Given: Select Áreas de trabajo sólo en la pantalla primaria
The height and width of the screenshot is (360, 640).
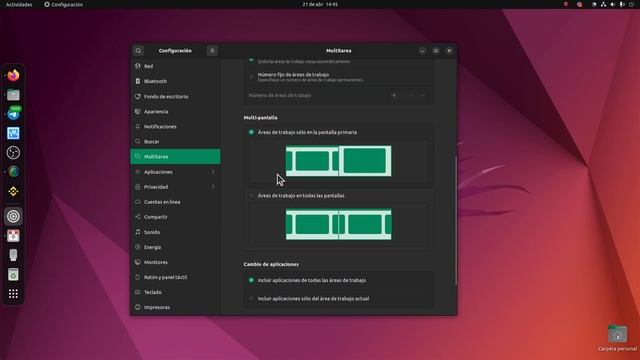Looking at the screenshot, I should click(251, 132).
